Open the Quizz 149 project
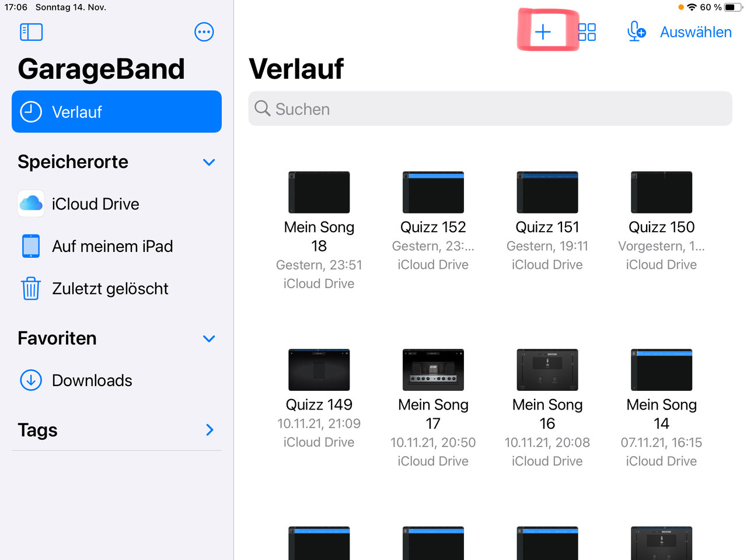Image resolution: width=747 pixels, height=560 pixels. tap(319, 370)
